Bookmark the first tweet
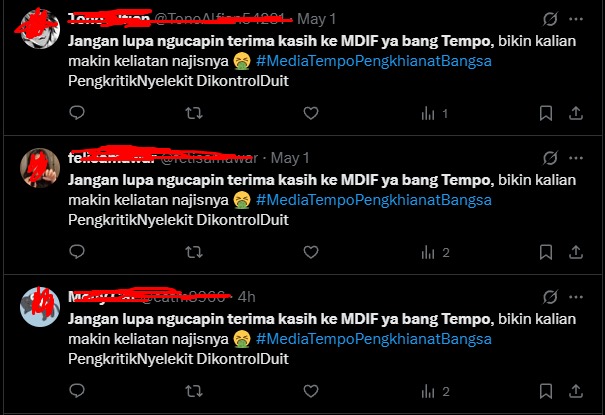 546,113
